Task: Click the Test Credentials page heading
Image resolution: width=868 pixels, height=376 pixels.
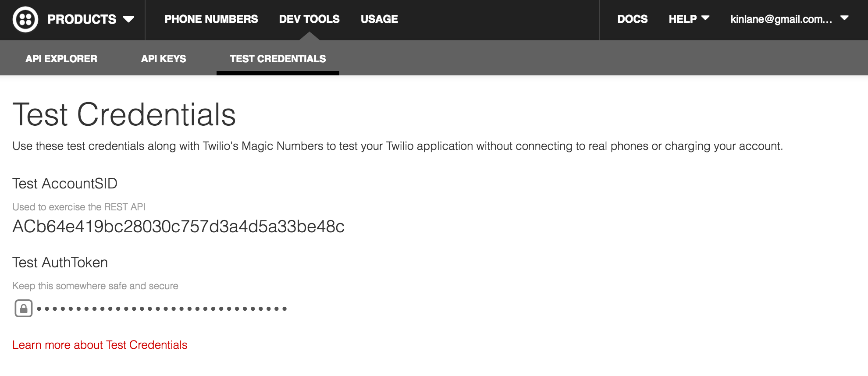Action: coord(124,115)
